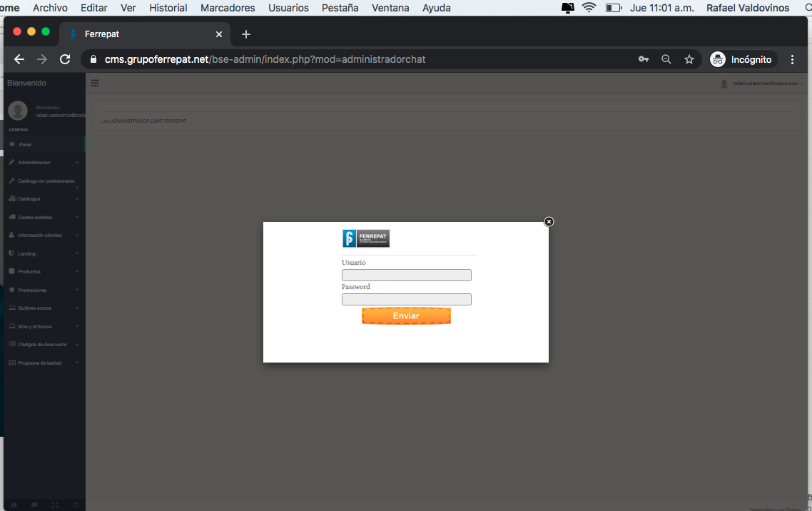812x511 pixels.
Task: Submit login with the Enviar button
Action: 406,316
